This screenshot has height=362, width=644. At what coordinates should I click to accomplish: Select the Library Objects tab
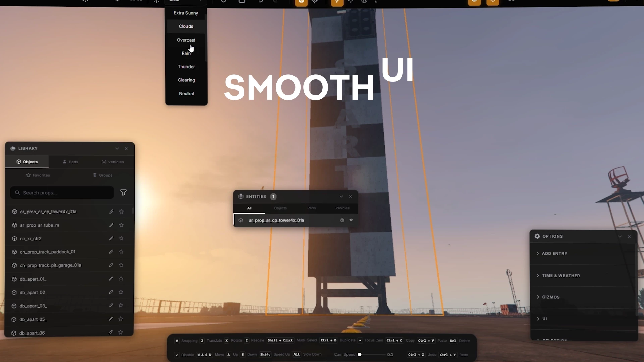(27, 162)
